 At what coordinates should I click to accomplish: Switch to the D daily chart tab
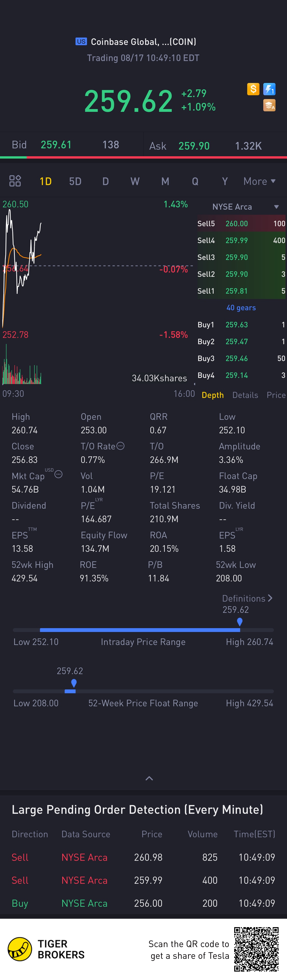pyautogui.click(x=105, y=181)
